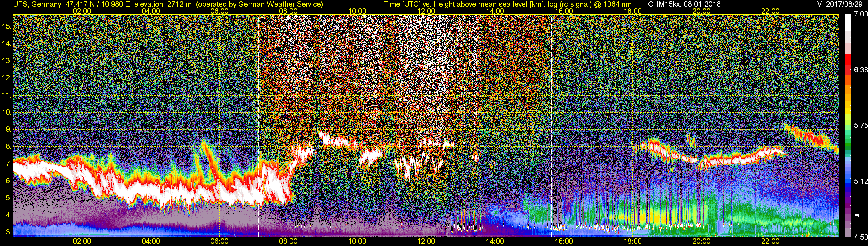
Task: Click the "V: 2017/08/29" date label
Action: pyautogui.click(x=841, y=4)
